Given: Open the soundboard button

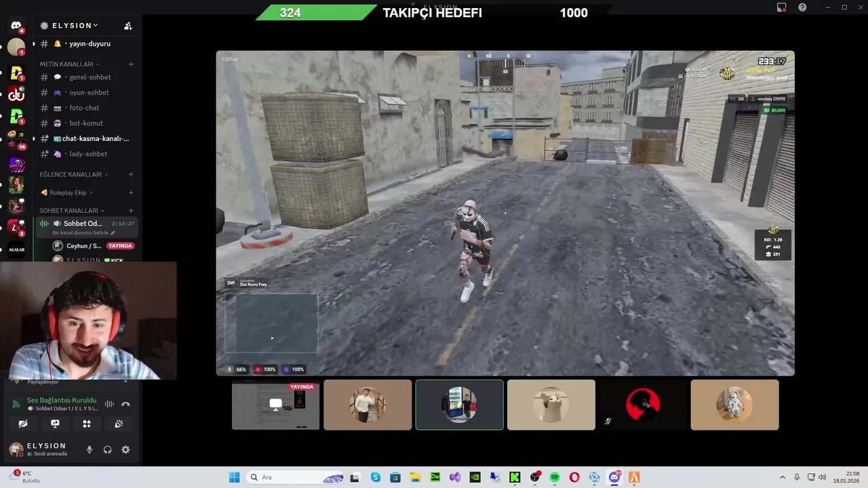Looking at the screenshot, I should pos(119,424).
